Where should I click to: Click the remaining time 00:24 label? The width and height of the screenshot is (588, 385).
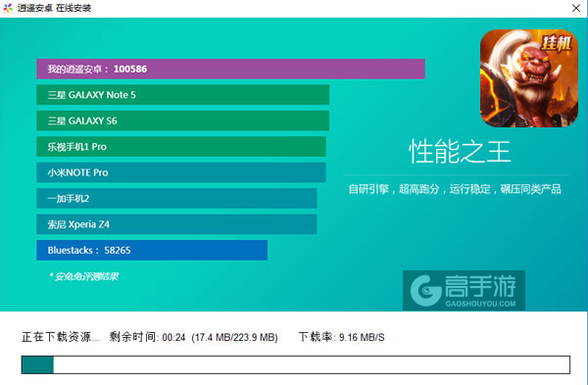click(147, 337)
